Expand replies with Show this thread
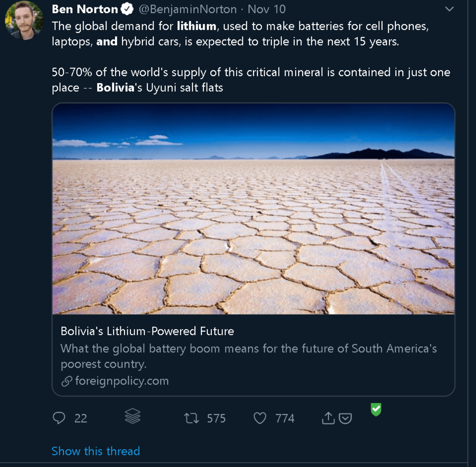 96,451
